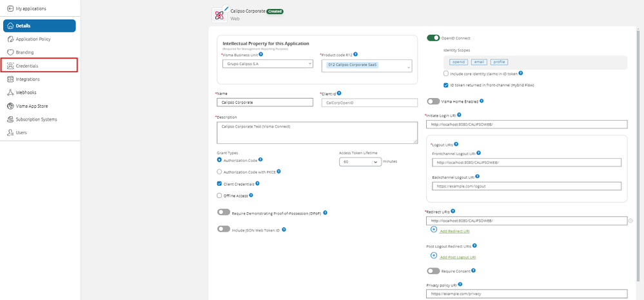The width and height of the screenshot is (644, 300).
Task: Click the Frontchannel Logout URI field
Action: click(x=527, y=163)
